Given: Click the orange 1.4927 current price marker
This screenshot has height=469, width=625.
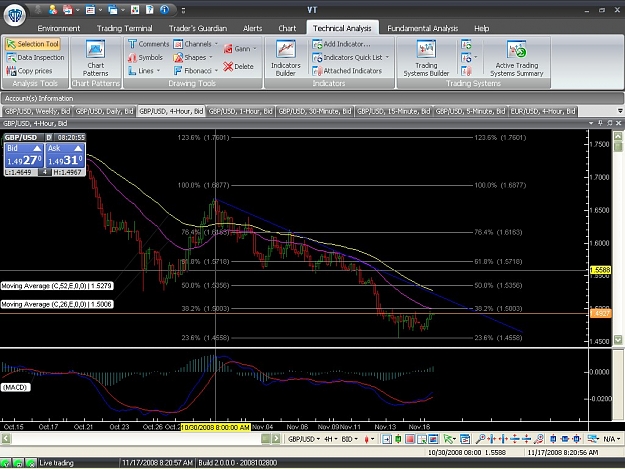Looking at the screenshot, I should pos(601,313).
